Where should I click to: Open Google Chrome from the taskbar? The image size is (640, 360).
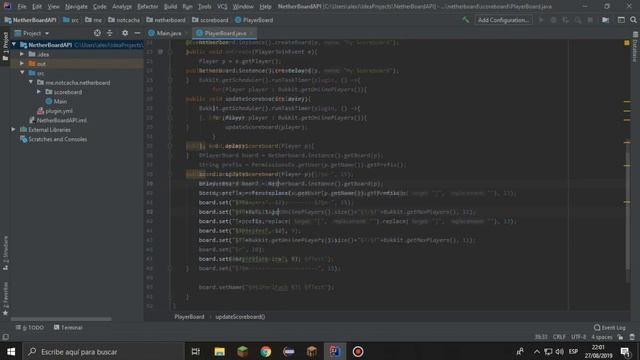click(266, 351)
